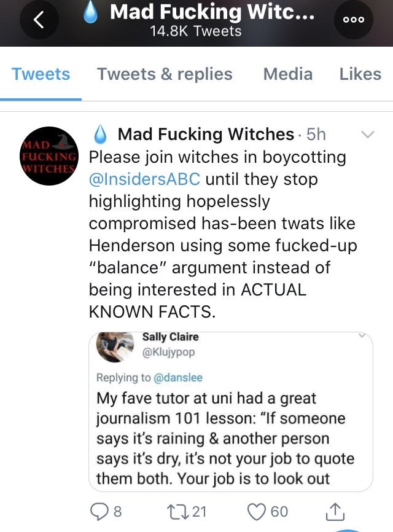Viewport: 393px width, 532px height.
Task: Switch to the Tweets & replies tab
Action: [165, 74]
